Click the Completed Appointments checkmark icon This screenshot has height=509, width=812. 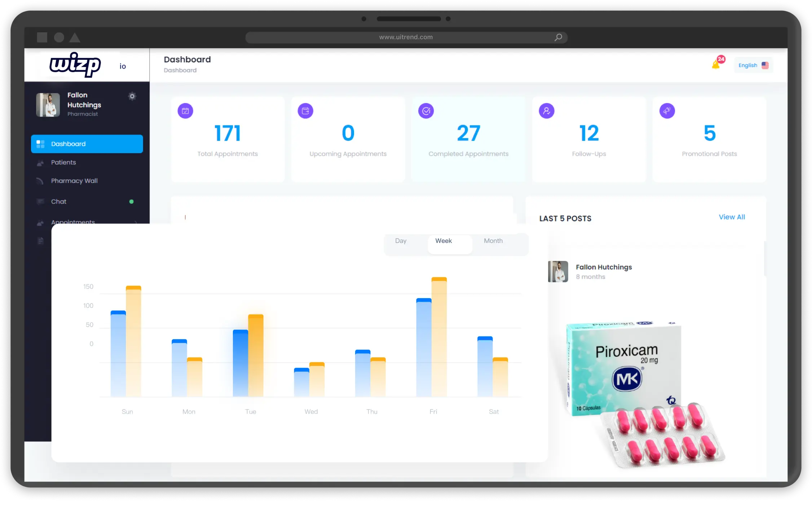(426, 111)
